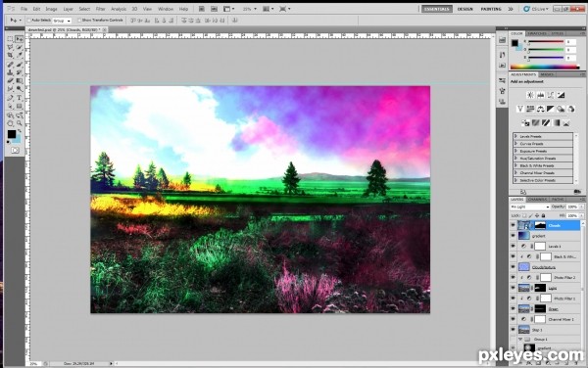
Task: Add a Black & White adjustment icon
Action: (550, 109)
